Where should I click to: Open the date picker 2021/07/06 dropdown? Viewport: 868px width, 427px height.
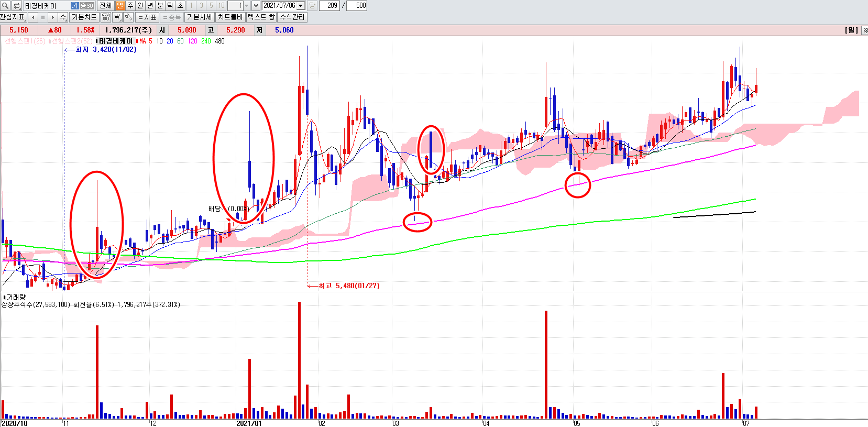click(301, 6)
